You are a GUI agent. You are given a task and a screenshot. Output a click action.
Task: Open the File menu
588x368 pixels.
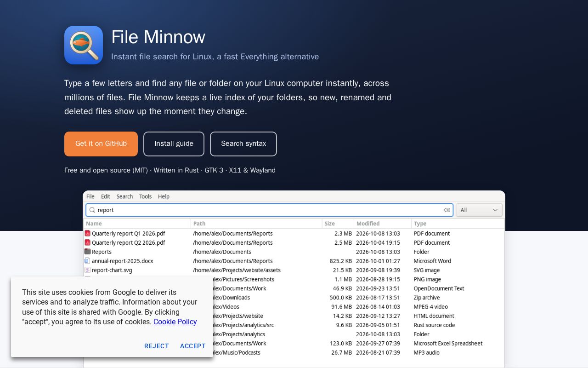pos(90,196)
